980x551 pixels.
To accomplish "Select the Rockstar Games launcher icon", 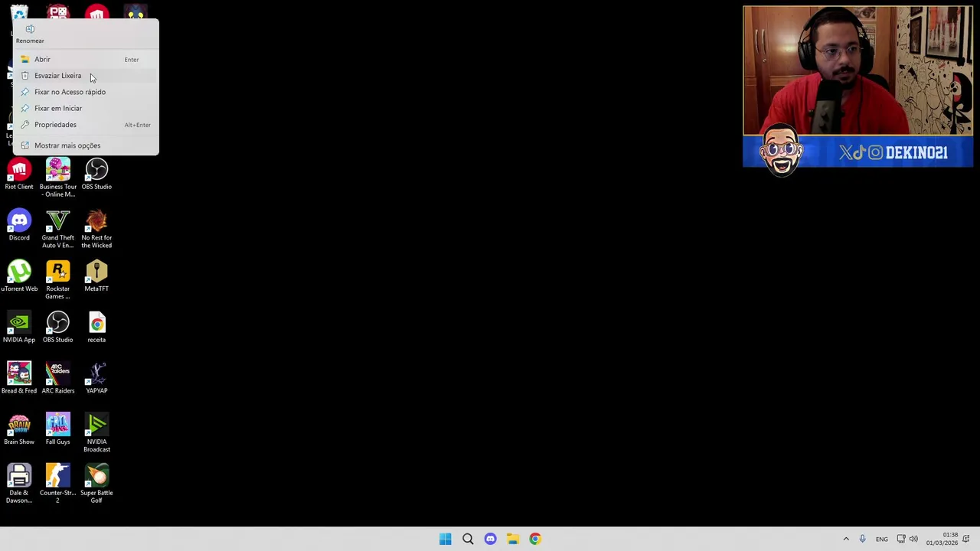I will pos(58,279).
